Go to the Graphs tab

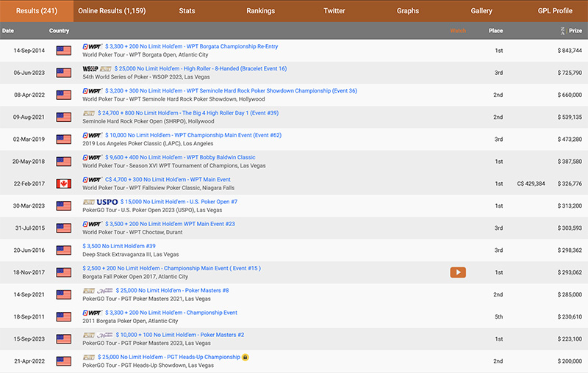tap(407, 11)
